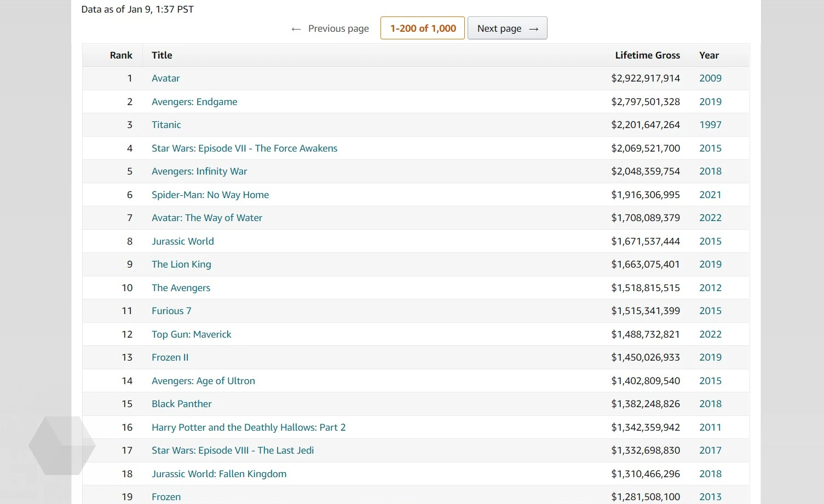Click year 2019 in Avengers: Endgame row
Screen dimensions: 824x504
(710, 102)
